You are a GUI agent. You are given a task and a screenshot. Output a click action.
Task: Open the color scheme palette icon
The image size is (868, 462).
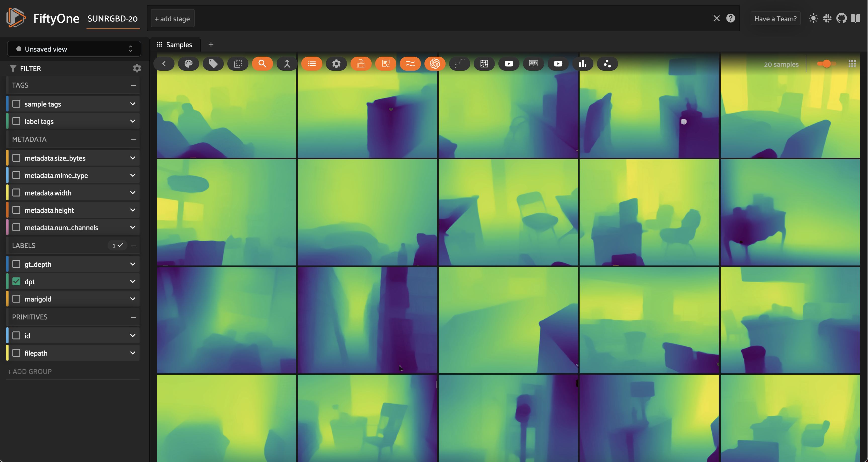188,64
